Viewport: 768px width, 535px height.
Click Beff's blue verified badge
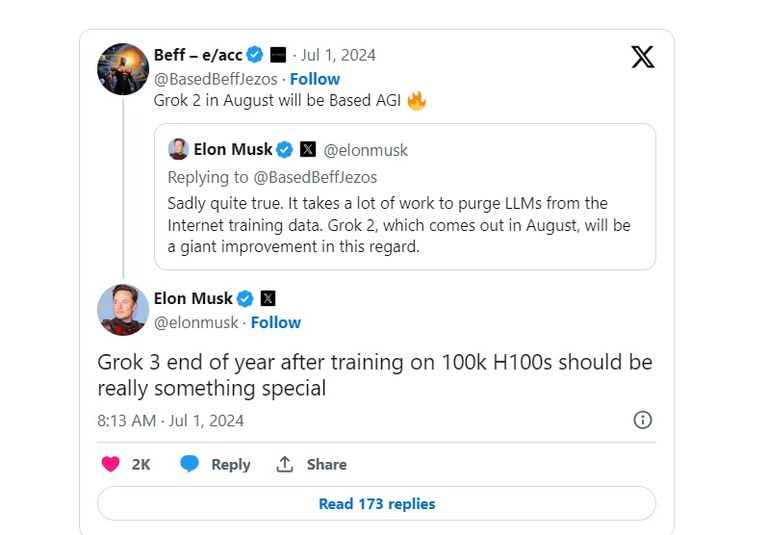(255, 55)
